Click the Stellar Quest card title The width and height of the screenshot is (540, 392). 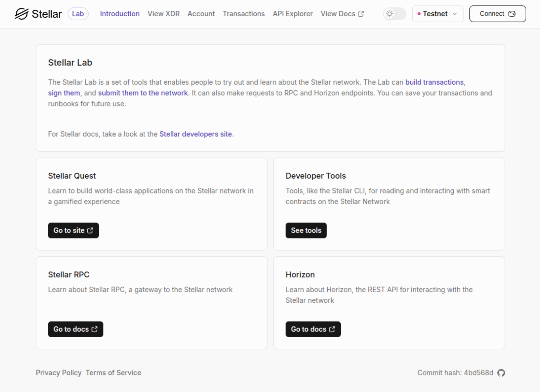[x=72, y=176]
